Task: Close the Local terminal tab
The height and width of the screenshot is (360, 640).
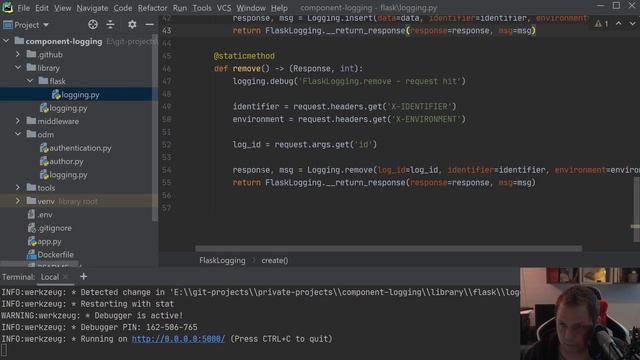Action: [x=65, y=277]
